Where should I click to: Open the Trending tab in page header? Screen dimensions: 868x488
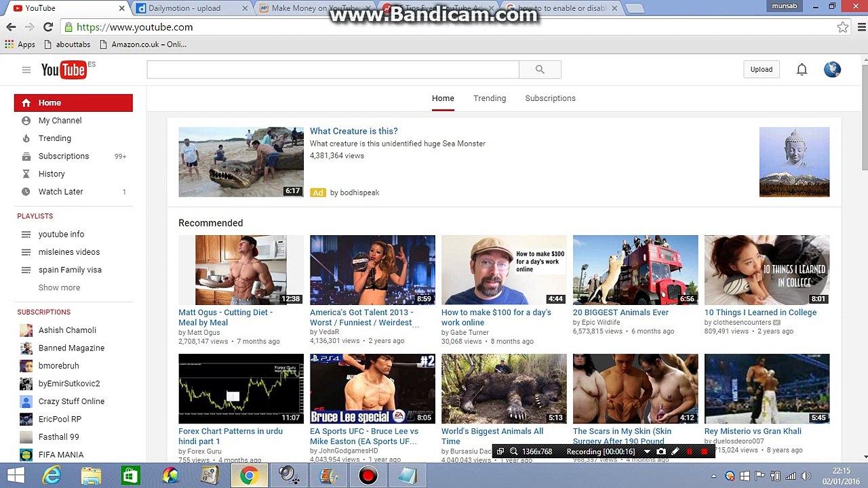pos(490,98)
